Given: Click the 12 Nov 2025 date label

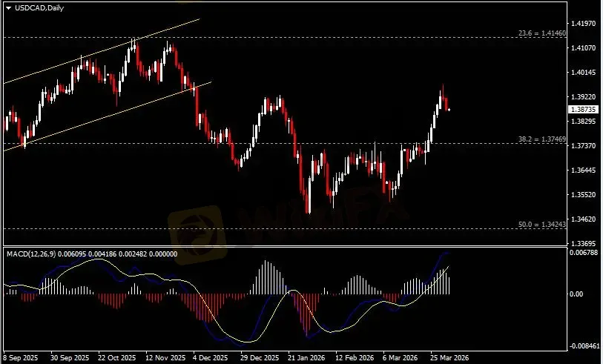Looking at the screenshot, I should tap(165, 358).
